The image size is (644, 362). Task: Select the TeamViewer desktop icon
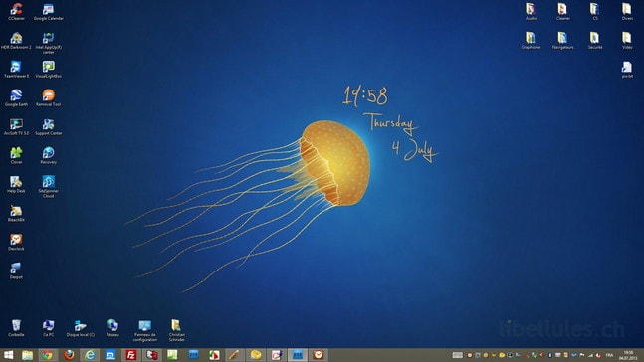pyautogui.click(x=17, y=69)
